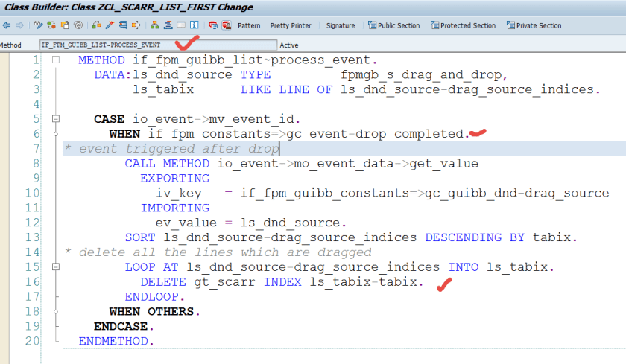Toggle the full screen layout icon
Screen dimensions: 626x364
click(x=181, y=25)
